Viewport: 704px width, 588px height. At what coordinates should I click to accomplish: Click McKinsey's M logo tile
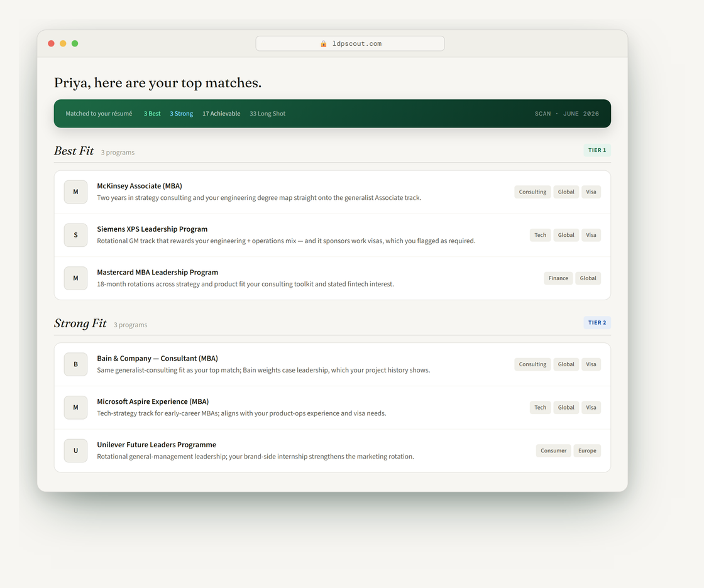(75, 192)
